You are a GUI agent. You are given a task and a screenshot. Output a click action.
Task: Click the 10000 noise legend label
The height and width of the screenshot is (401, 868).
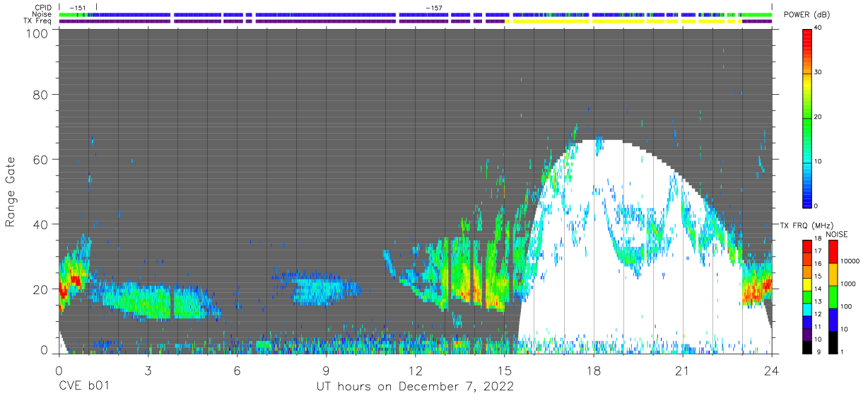(850, 261)
